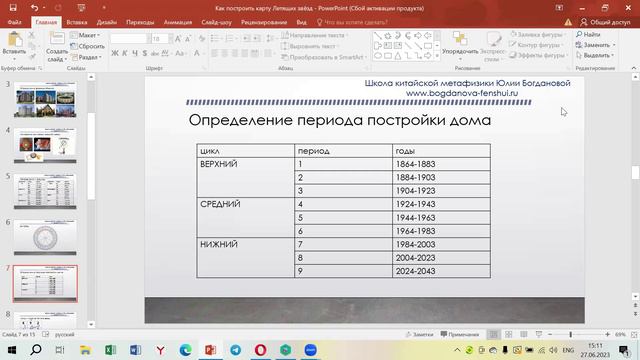The width and height of the screenshot is (640, 360).
Task: Open Заметки notes pane
Action: [x=419, y=334]
